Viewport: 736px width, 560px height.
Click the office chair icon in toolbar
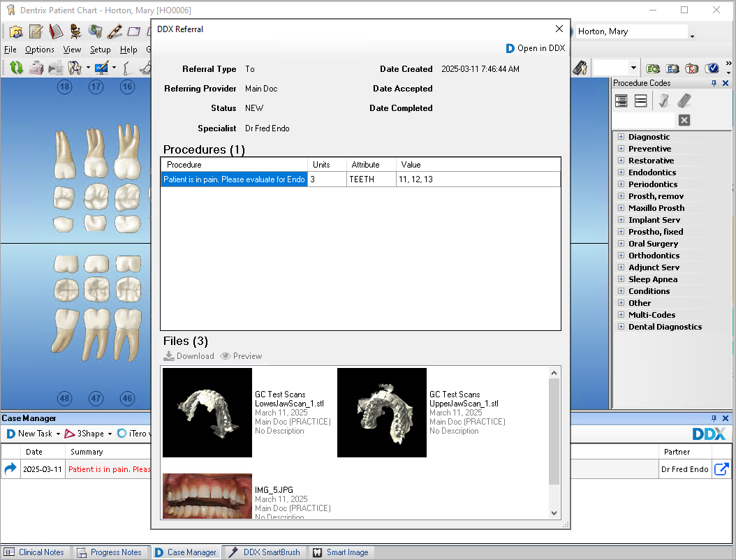75,31
